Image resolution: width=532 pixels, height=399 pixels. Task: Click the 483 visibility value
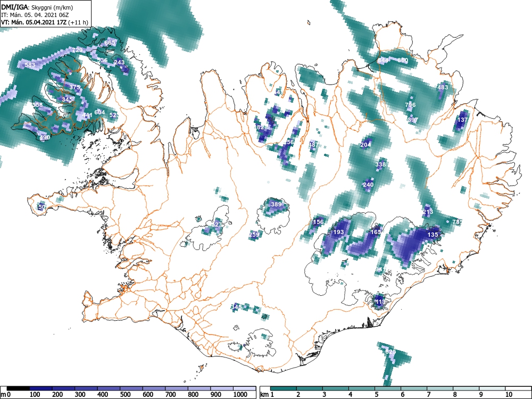coord(443,87)
